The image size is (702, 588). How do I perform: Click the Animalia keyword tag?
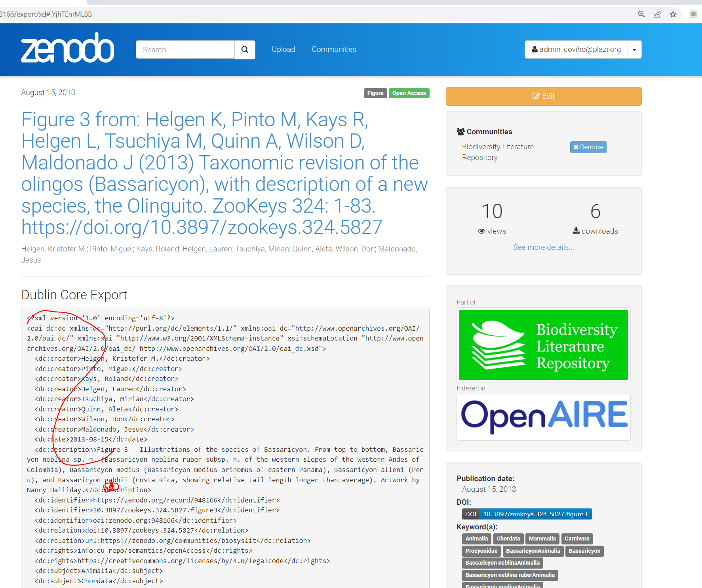[x=476, y=539]
